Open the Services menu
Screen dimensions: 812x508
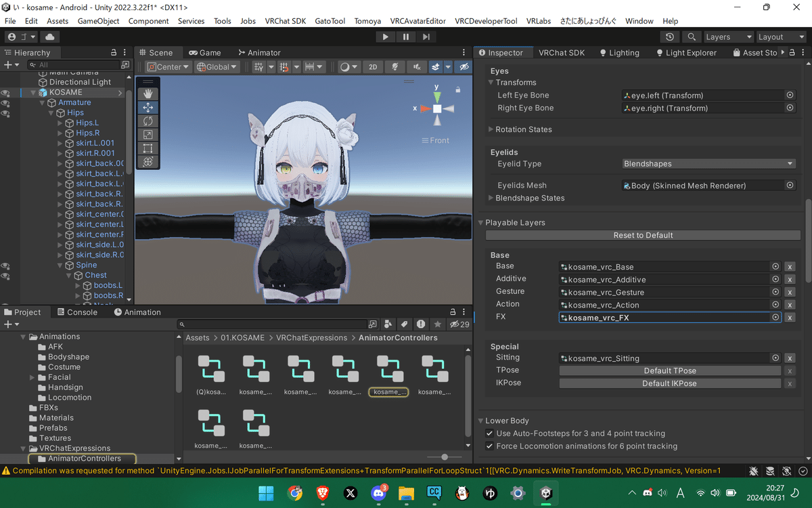coord(191,21)
